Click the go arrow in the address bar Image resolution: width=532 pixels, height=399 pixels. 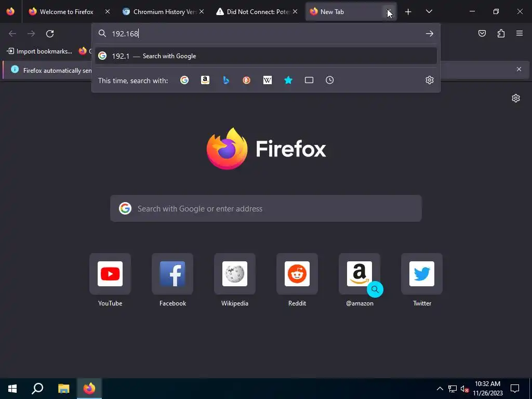click(430, 34)
